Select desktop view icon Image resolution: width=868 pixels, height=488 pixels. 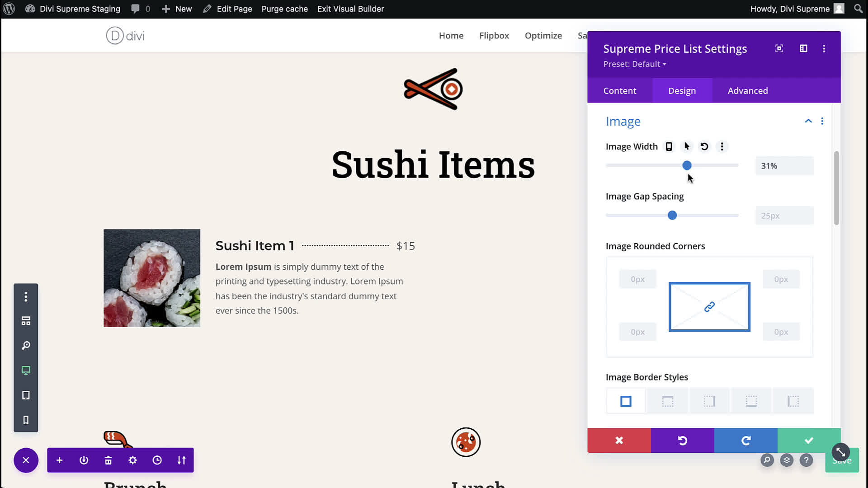tap(26, 371)
